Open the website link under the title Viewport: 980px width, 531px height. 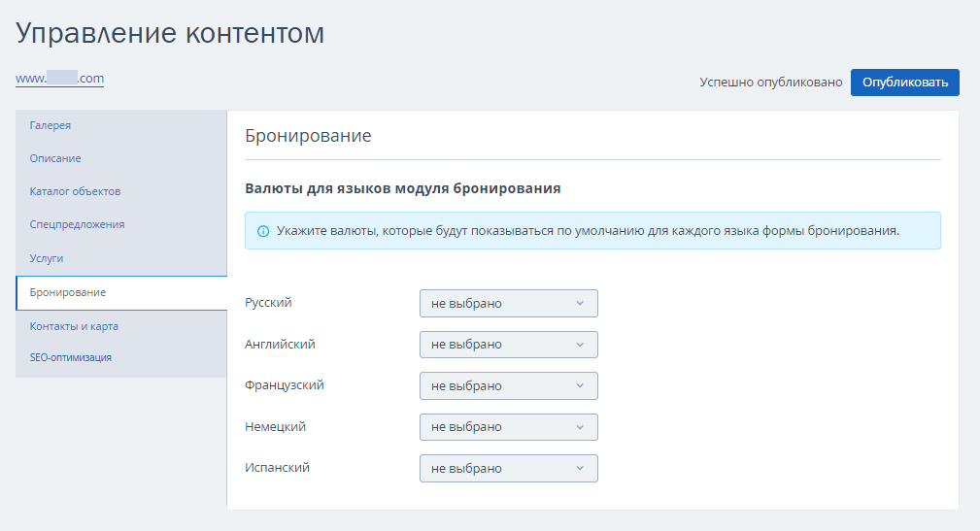click(x=60, y=78)
